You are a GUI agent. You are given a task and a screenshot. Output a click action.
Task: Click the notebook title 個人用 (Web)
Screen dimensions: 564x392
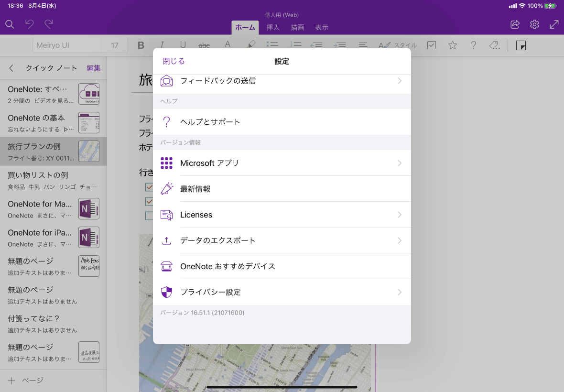point(282,15)
